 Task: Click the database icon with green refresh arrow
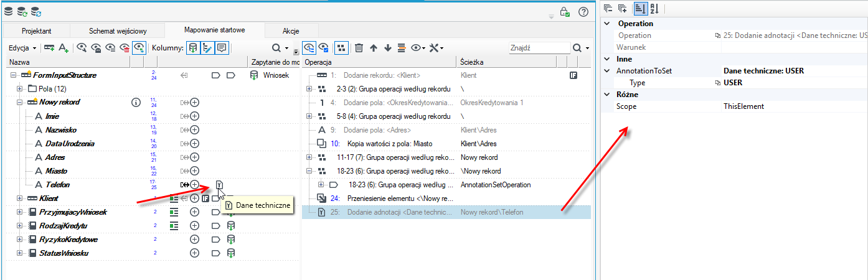[22, 11]
